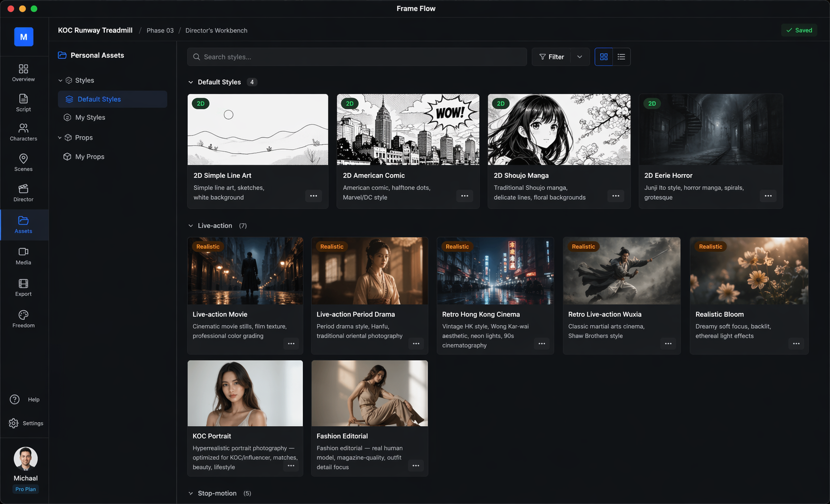Navigate to Scenes in the sidebar
This screenshot has width=830, height=504.
point(23,162)
